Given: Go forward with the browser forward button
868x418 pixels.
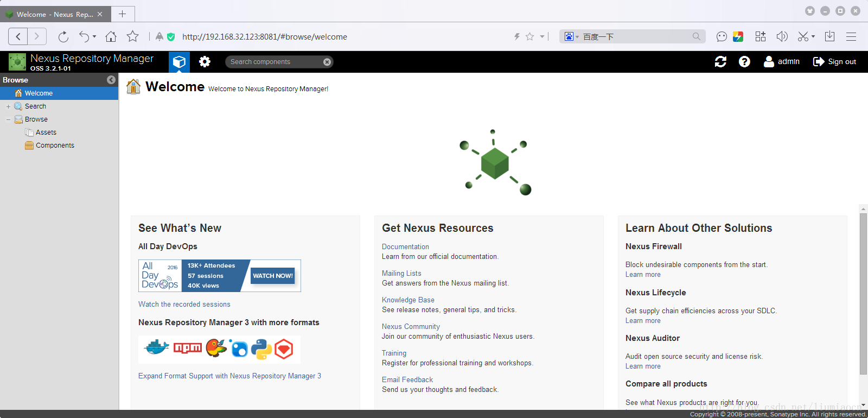Looking at the screenshot, I should pos(37,36).
